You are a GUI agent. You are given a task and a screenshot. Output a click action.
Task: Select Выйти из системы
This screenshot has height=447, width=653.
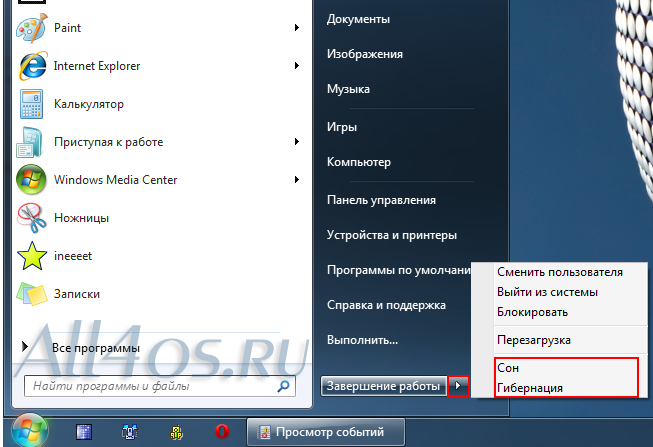[547, 292]
